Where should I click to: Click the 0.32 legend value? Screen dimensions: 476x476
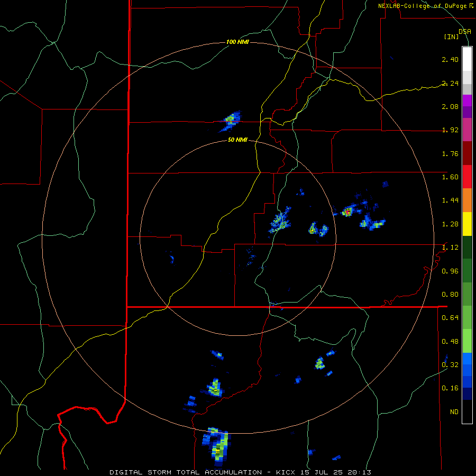coord(450,365)
